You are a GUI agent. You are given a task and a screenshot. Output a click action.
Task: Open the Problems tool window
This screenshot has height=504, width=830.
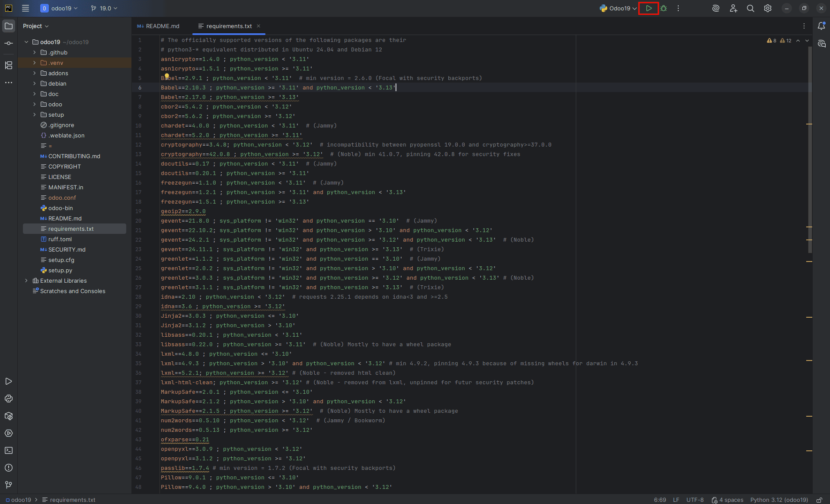click(x=9, y=468)
